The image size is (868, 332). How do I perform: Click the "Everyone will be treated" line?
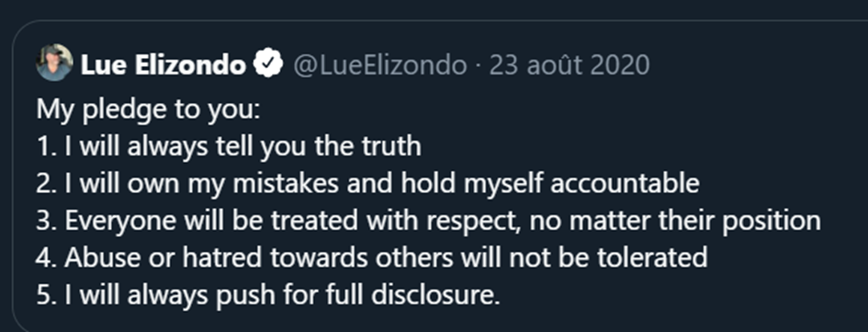point(428,221)
